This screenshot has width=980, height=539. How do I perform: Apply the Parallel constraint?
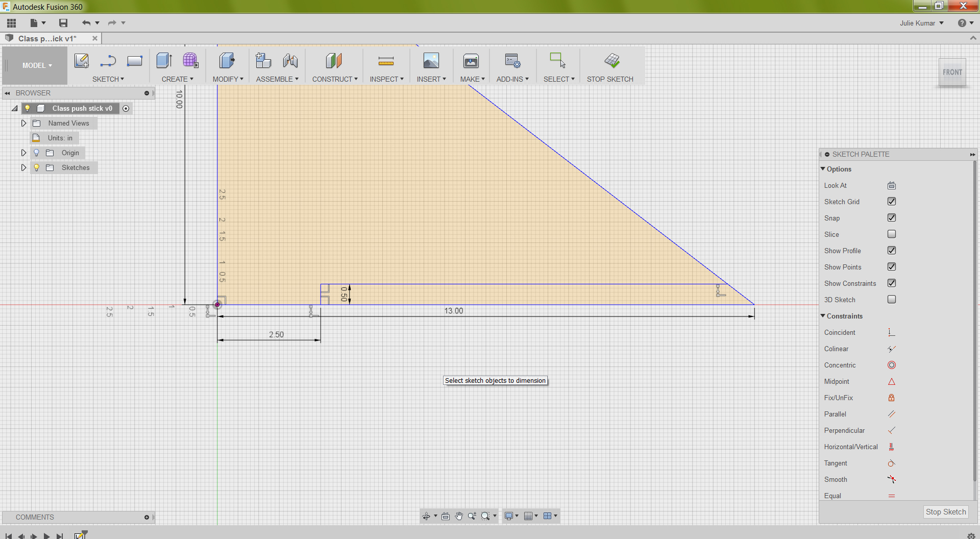[x=892, y=414]
